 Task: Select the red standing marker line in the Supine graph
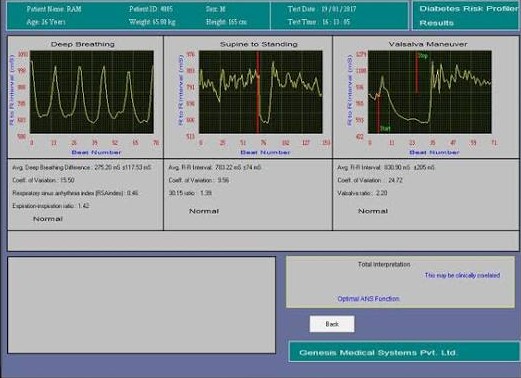(258, 92)
